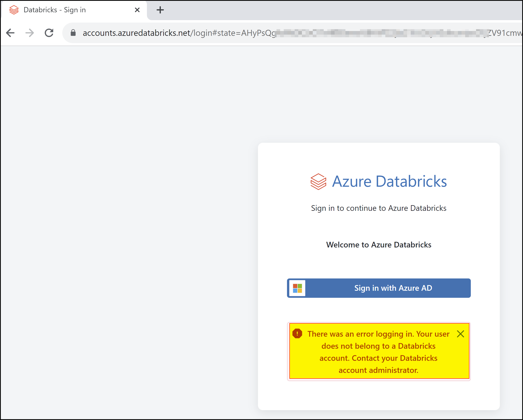Click the browser forward arrow
Screen dimensions: 523x420
click(x=30, y=33)
